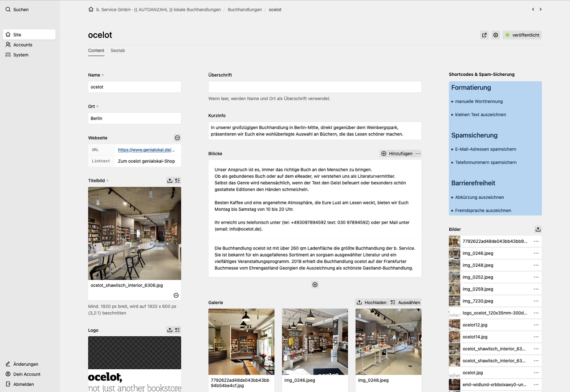Click Hinzufügen button in Blöcke
Viewport: 570px width, 392px height.
[x=397, y=154]
